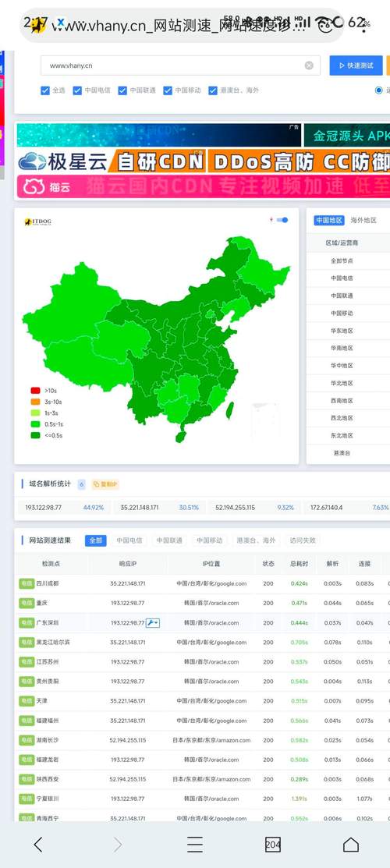The image size is (390, 868).
Task: Select the 全部 results filter tab
Action: pos(96,540)
